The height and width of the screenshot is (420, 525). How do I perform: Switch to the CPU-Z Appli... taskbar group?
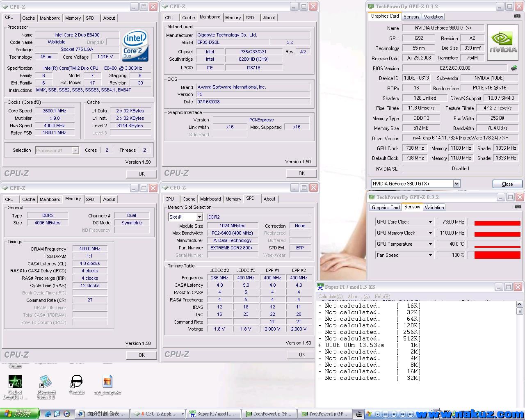point(157,414)
